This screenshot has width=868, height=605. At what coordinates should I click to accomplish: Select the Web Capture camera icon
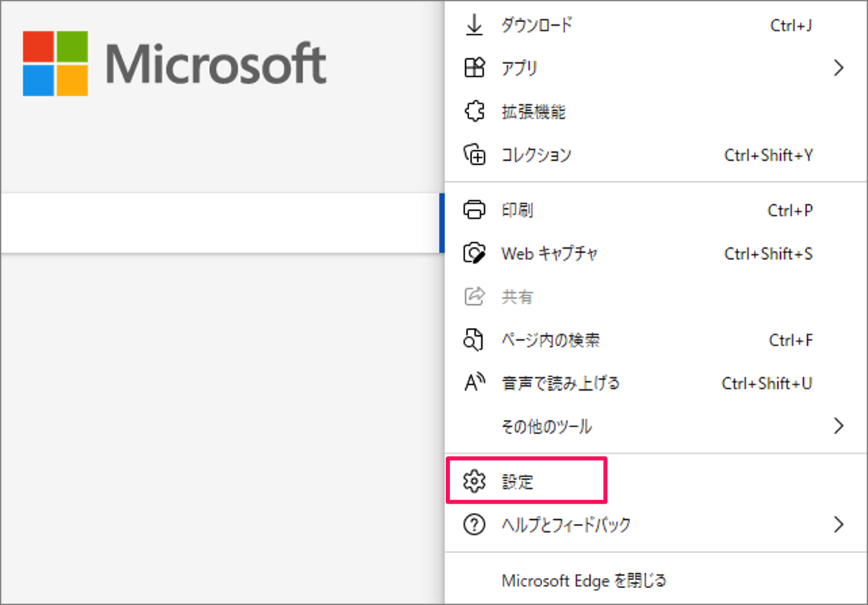(475, 253)
